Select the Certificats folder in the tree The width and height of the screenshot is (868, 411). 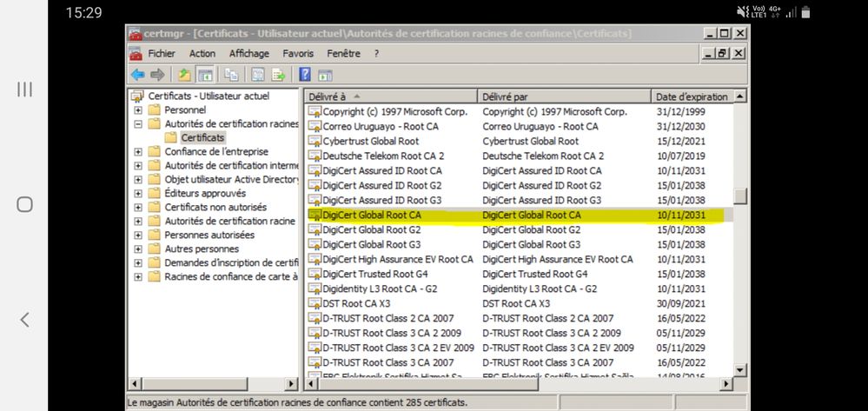[202, 137]
